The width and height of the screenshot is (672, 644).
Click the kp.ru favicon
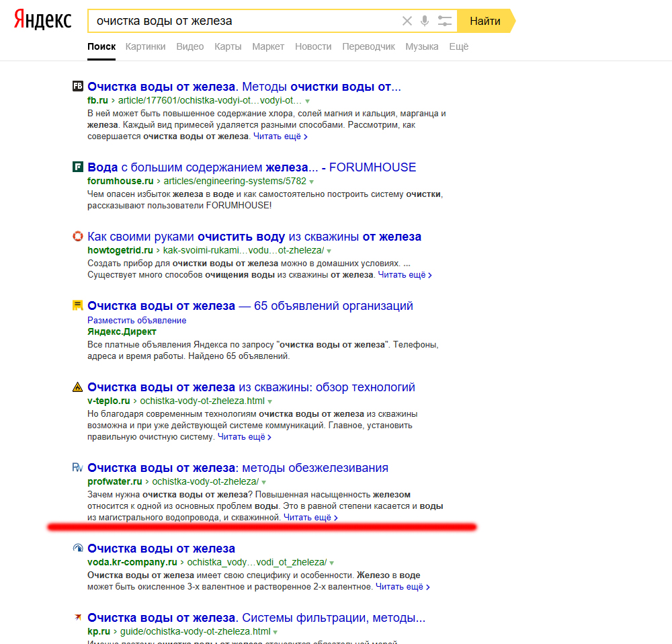(77, 617)
